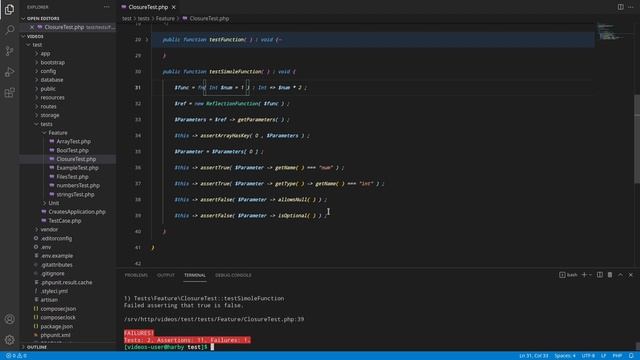Collapse the test root folder
Screen dimensions: 640x360
37,45
